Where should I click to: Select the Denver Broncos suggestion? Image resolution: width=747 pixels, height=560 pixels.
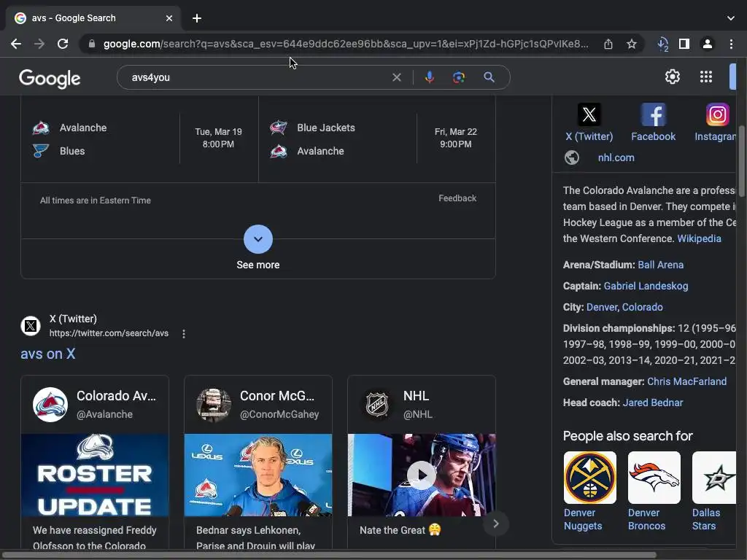tap(654, 491)
